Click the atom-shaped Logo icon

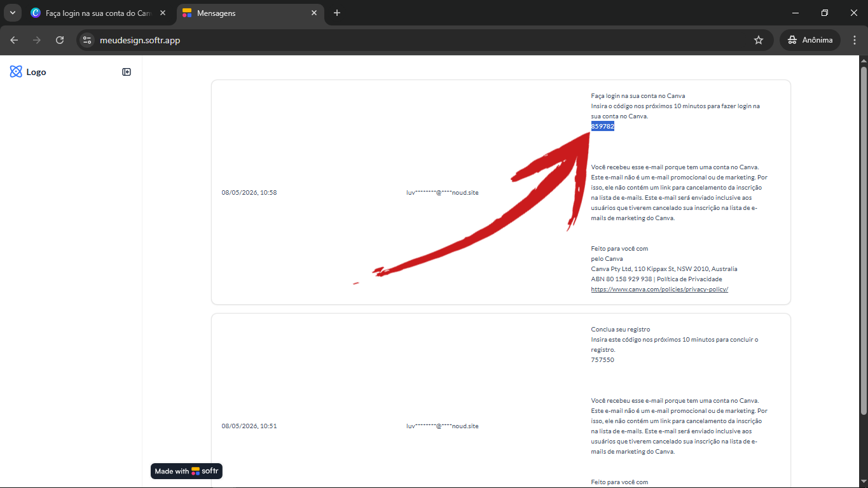(x=16, y=72)
